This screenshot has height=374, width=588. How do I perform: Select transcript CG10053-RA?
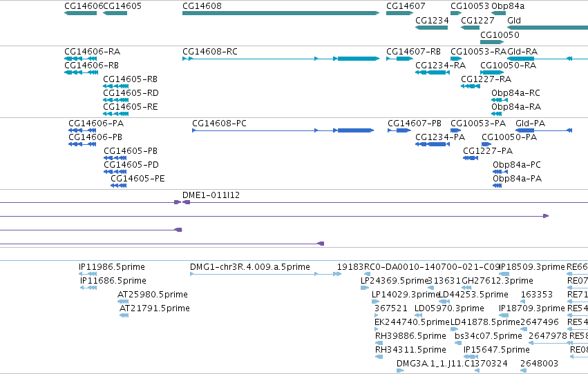[456, 59]
